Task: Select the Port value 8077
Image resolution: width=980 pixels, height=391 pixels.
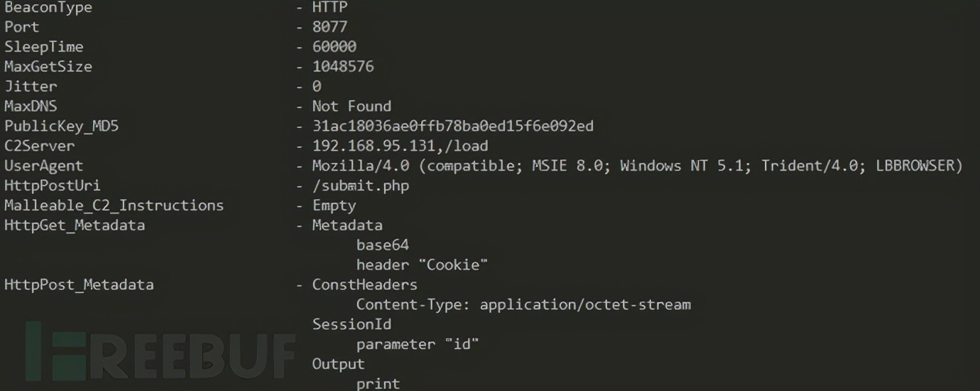Action: pyautogui.click(x=330, y=27)
